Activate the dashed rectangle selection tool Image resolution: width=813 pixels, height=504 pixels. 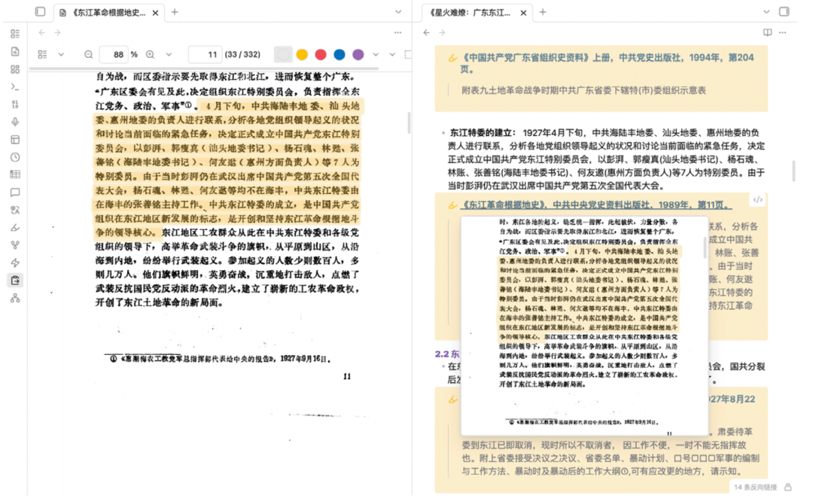click(x=408, y=54)
